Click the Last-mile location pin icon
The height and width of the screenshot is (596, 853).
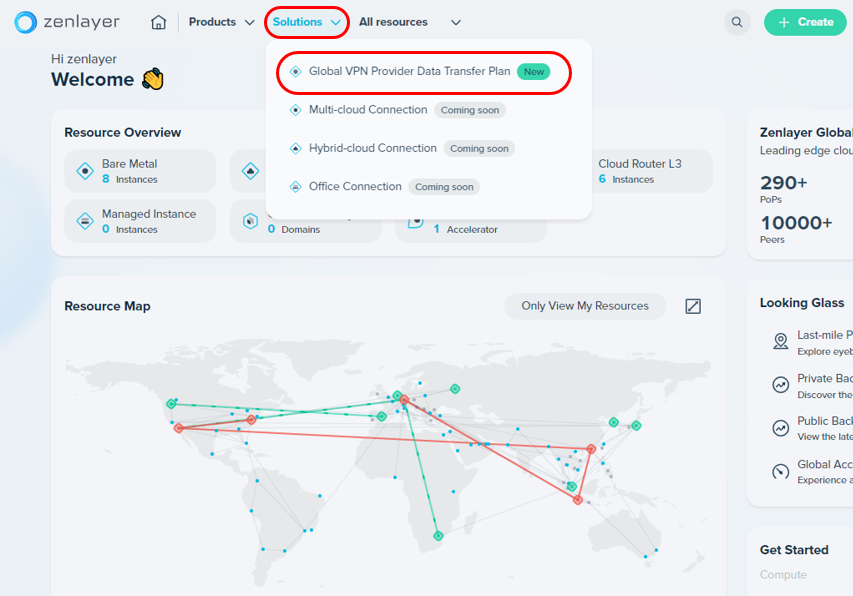tap(781, 342)
